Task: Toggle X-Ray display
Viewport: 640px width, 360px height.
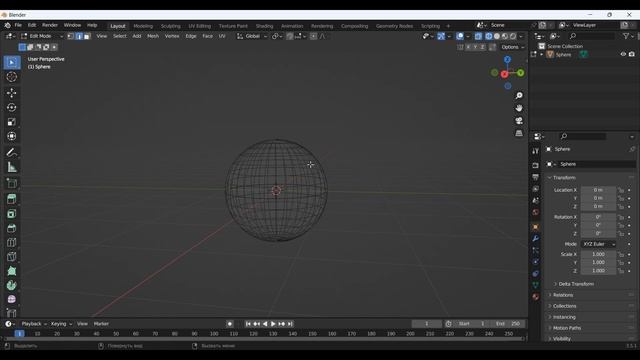Action: 478,36
